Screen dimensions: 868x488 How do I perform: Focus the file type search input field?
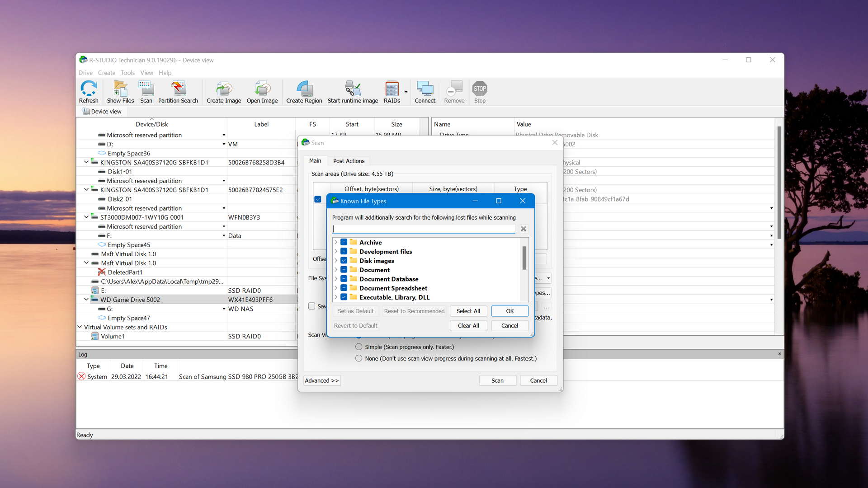coord(424,229)
